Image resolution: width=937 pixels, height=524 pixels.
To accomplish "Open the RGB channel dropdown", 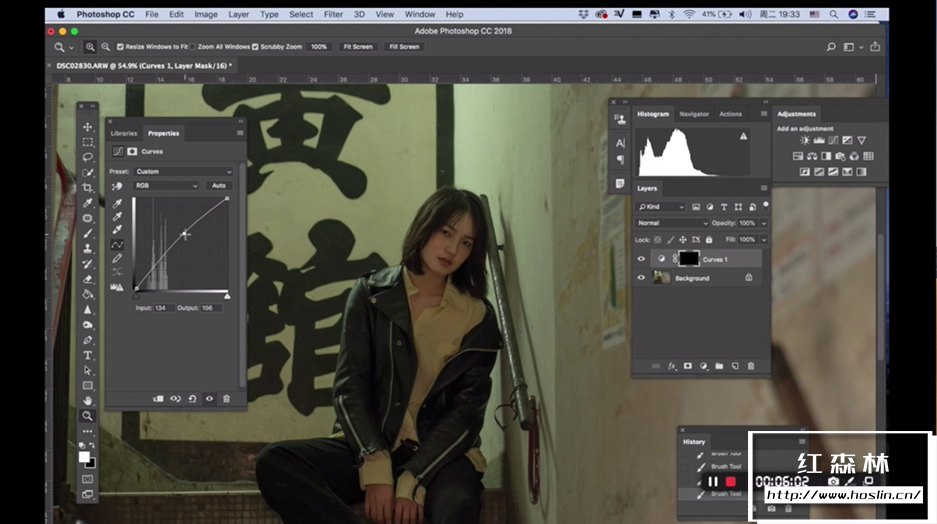I will [167, 185].
